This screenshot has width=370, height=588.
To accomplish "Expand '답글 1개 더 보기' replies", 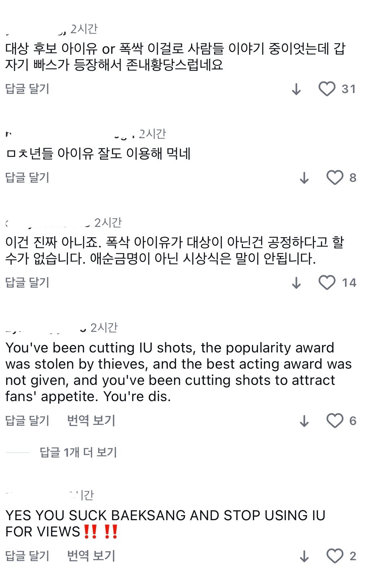I will coord(78,452).
